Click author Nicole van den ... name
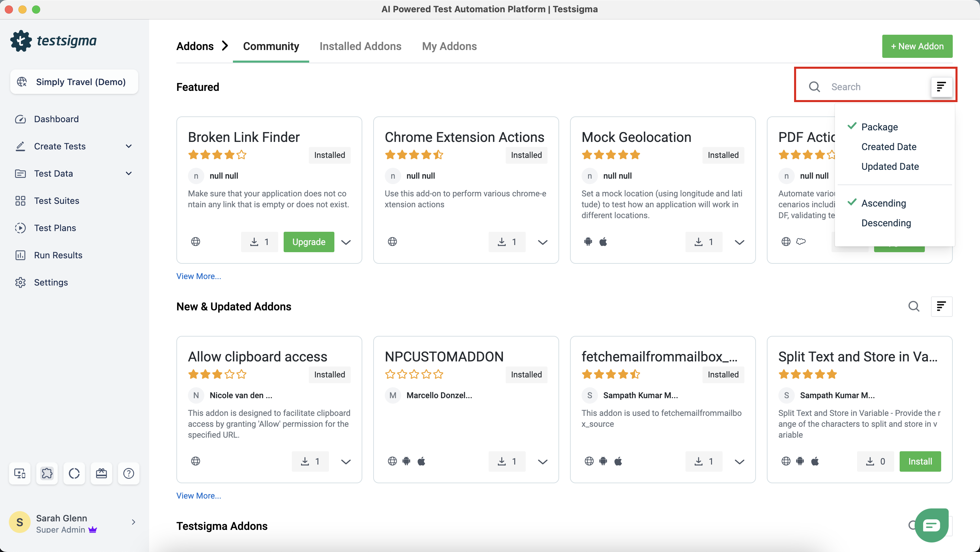The height and width of the screenshot is (552, 980). (x=241, y=395)
